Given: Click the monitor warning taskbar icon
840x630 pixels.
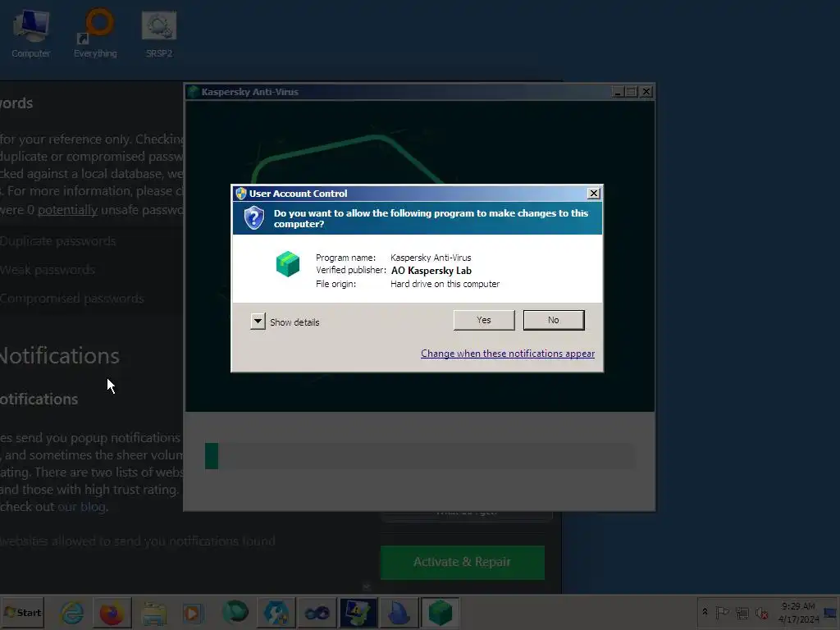Looking at the screenshot, I should (x=358, y=613).
